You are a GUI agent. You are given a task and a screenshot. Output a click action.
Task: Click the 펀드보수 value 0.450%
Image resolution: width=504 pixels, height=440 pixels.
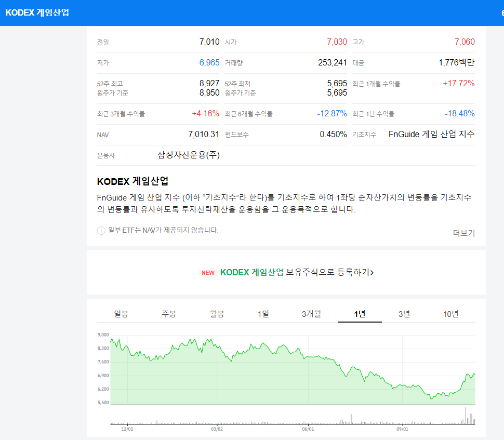(x=334, y=135)
